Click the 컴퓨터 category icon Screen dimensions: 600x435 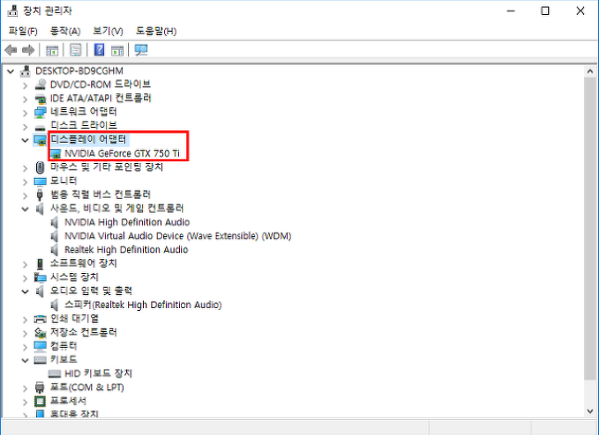(x=40, y=346)
